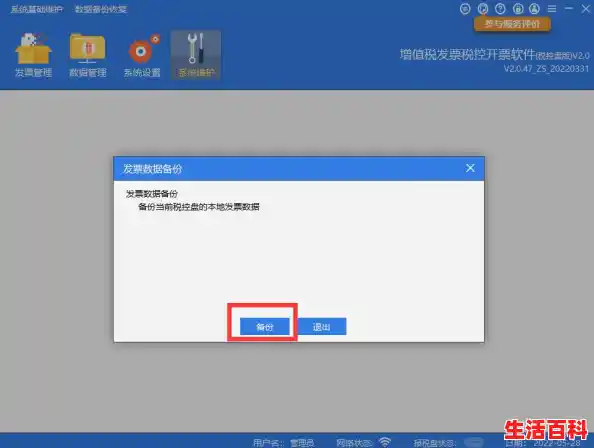Viewport: 594px width, 448px height.
Task: Click the 用户名 管理员 status text
Action: 284,442
